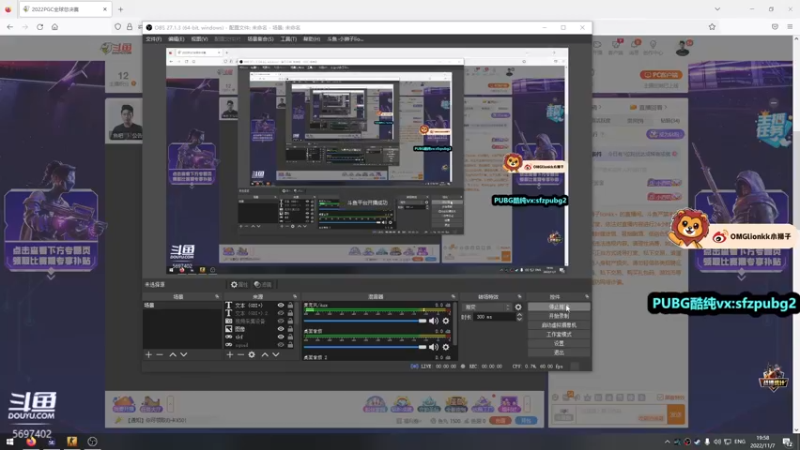Toggle visibility eye of the image source
Screen dimensions: 800x450
click(280, 329)
